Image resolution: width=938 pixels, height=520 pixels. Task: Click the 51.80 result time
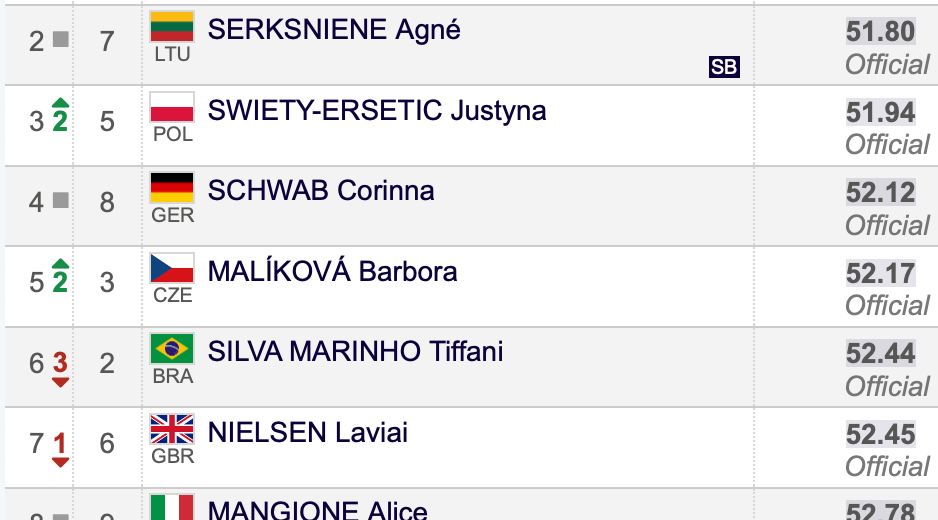(880, 32)
